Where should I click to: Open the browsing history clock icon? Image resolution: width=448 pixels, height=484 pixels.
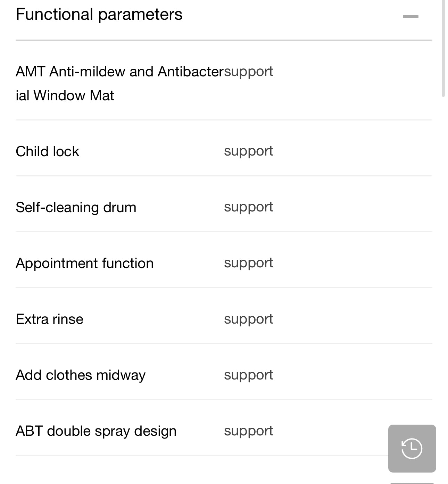(412, 448)
